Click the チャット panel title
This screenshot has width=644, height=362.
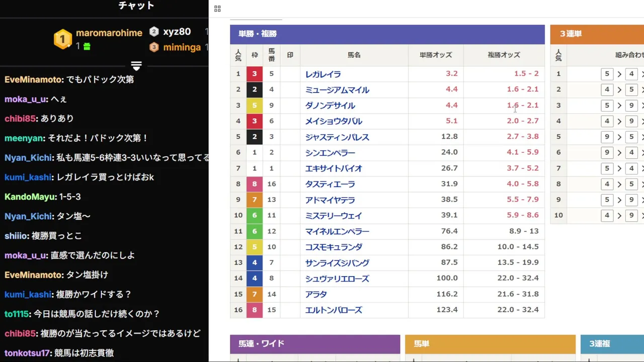[x=136, y=6]
